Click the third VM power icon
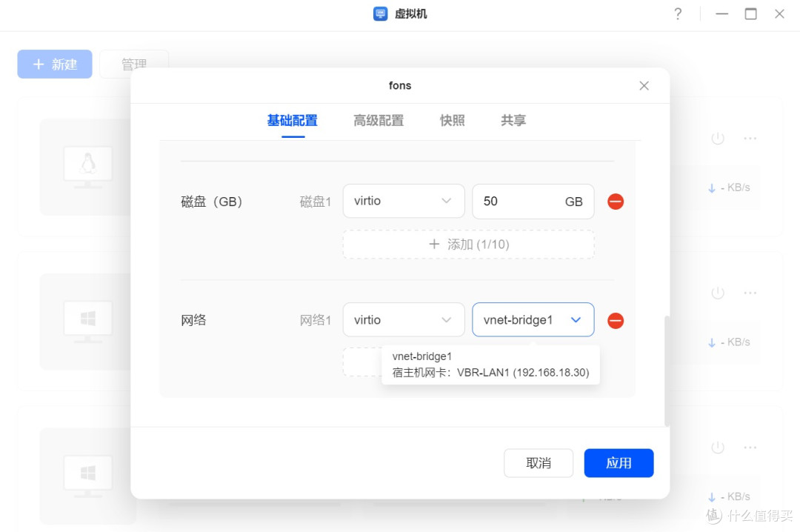The image size is (800, 532). (717, 448)
